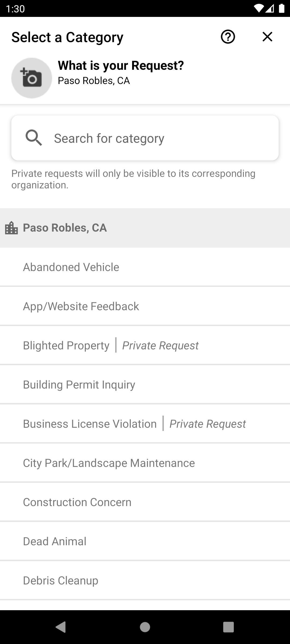
Task: Tap the What is your Request heading
Action: [x=121, y=65]
